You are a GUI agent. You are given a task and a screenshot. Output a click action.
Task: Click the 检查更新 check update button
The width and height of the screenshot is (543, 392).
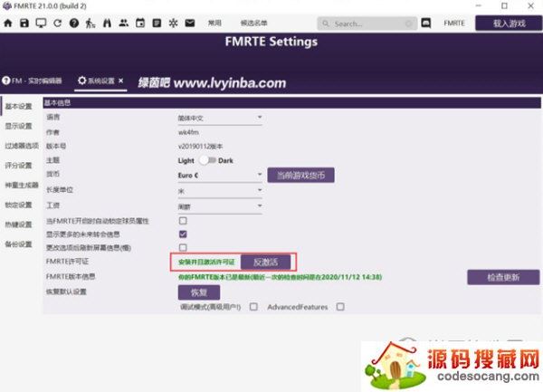[x=503, y=277]
